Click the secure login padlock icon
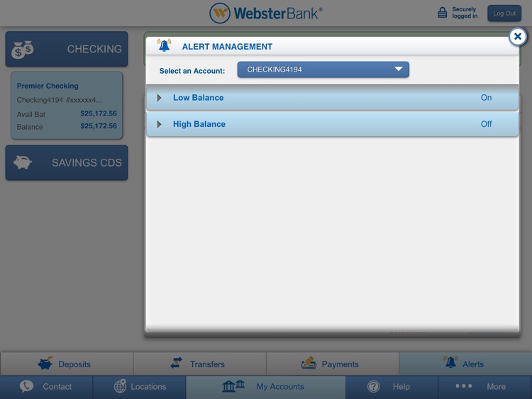Viewport: 532px width, 399px height. click(442, 13)
